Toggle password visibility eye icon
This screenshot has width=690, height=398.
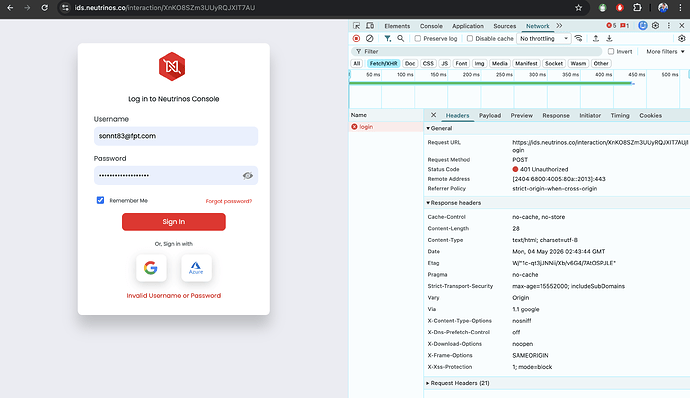[x=248, y=176]
